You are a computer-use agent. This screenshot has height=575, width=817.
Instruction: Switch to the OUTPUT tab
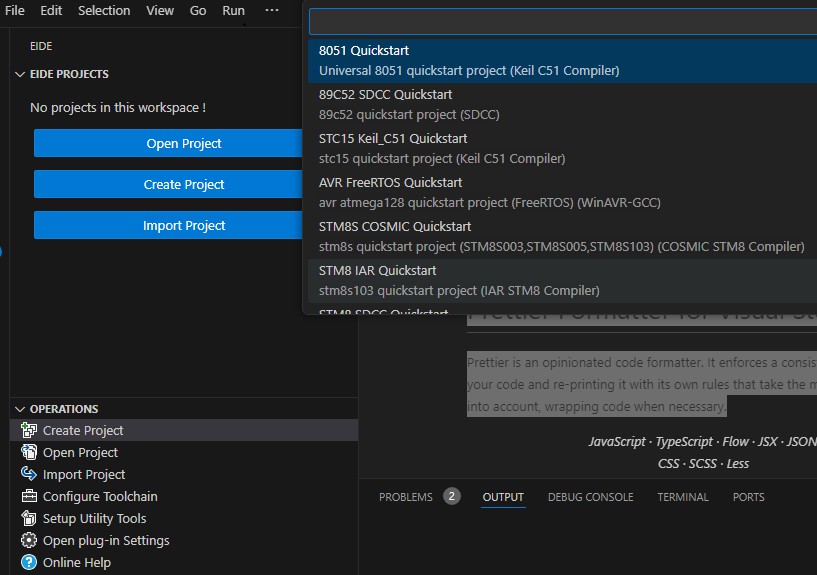coord(503,497)
